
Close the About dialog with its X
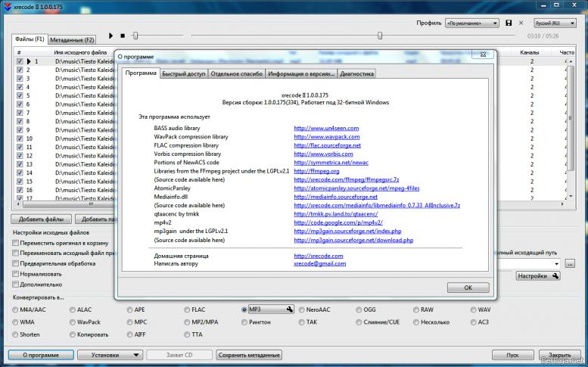click(x=483, y=54)
